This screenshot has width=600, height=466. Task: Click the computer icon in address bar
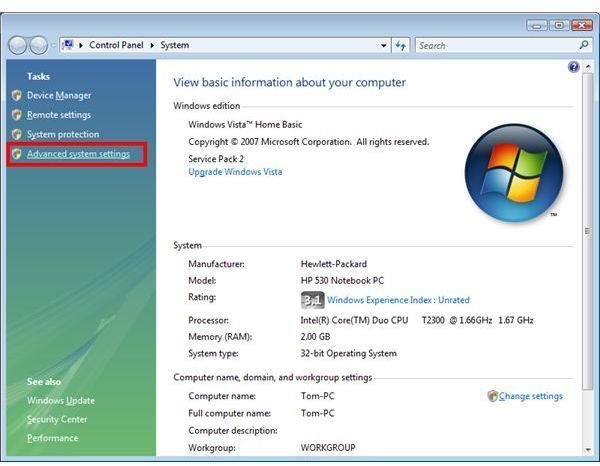(68, 45)
